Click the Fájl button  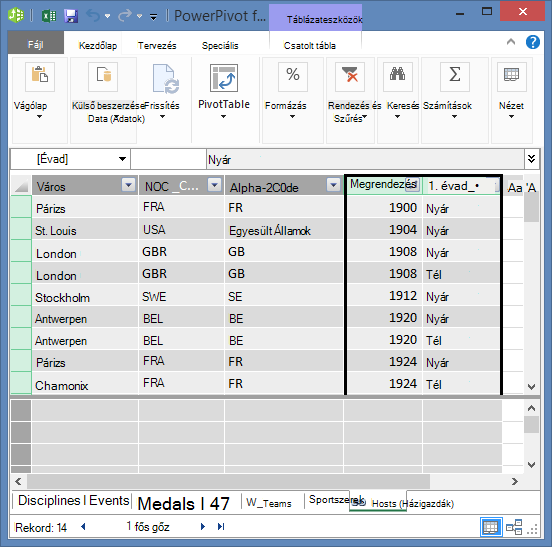point(36,44)
